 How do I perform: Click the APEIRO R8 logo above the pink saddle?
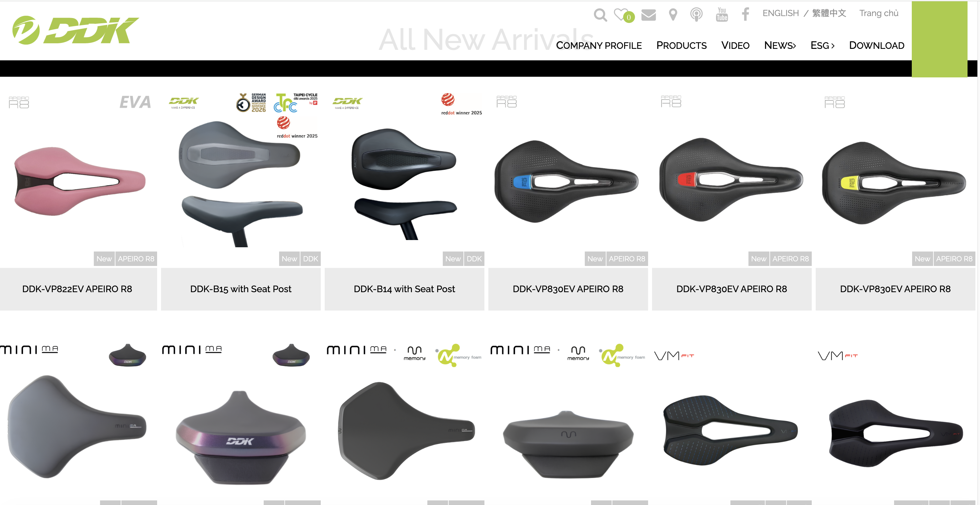[19, 102]
